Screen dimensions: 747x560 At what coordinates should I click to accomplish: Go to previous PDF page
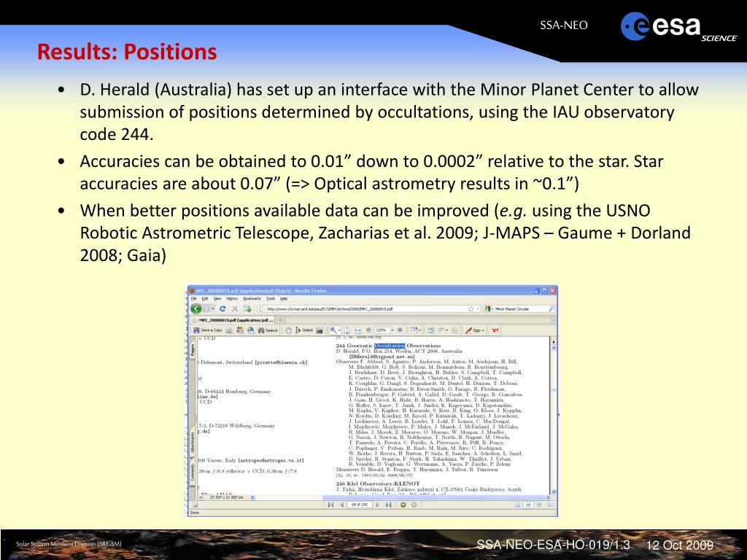click(x=342, y=505)
